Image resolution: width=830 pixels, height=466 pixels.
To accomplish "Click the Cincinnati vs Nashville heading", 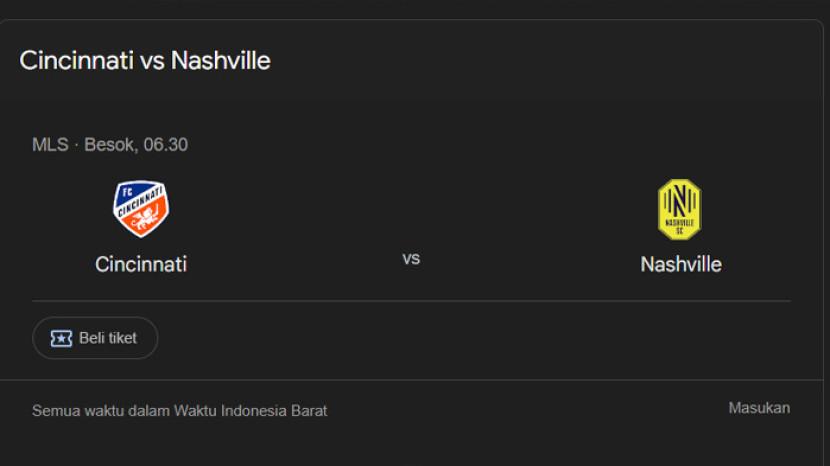I will (x=145, y=60).
